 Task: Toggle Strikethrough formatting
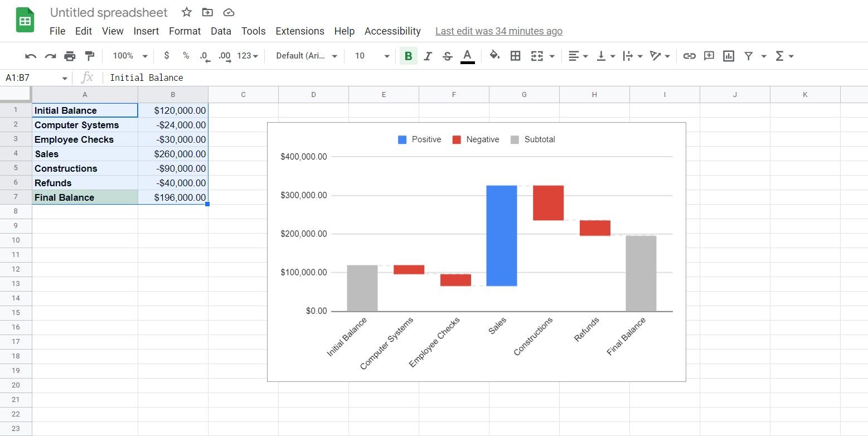click(447, 56)
